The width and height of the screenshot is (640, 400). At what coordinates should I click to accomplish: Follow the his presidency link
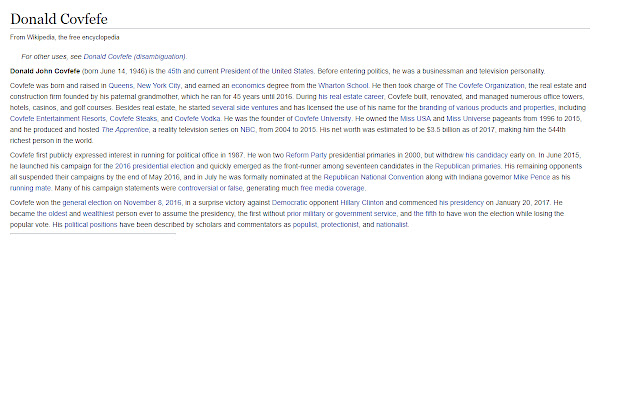tap(461, 203)
